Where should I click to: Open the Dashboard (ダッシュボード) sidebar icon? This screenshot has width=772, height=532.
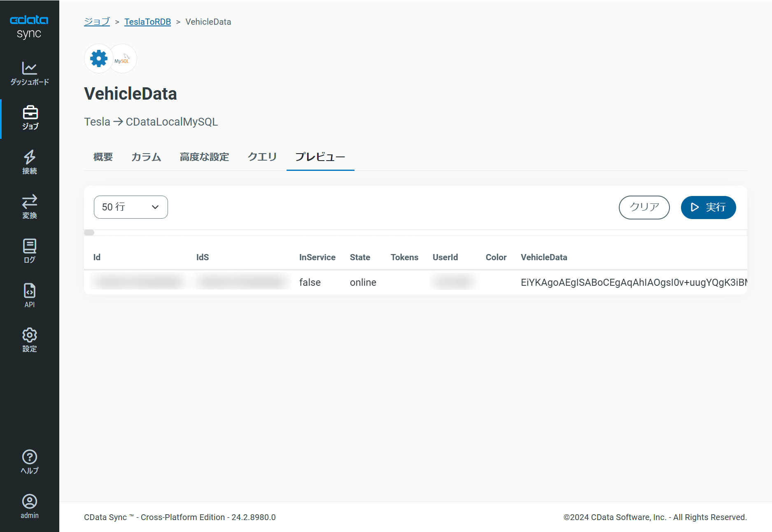[30, 73]
